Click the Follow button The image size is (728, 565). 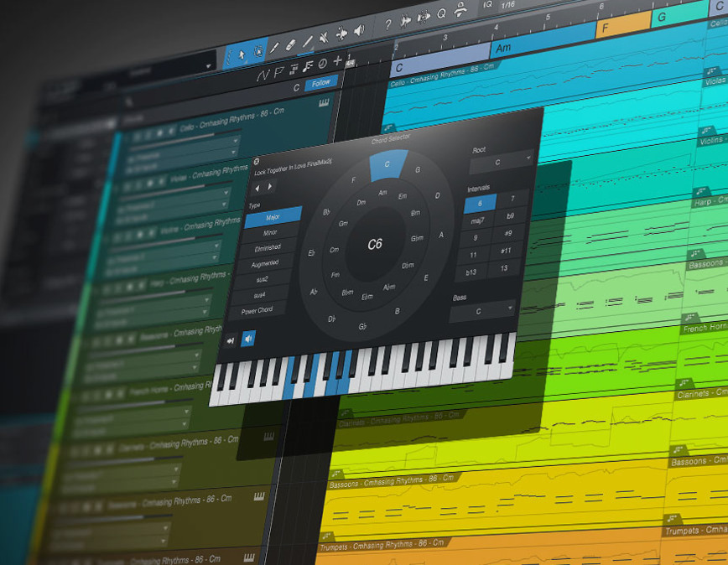click(x=321, y=82)
